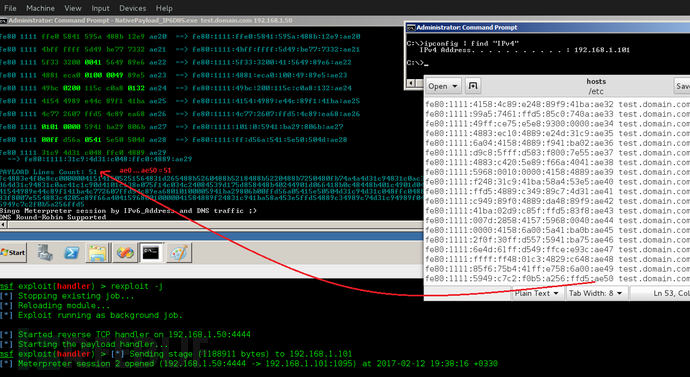
Task: Open Server Manager from the taskbar
Action: point(45,253)
